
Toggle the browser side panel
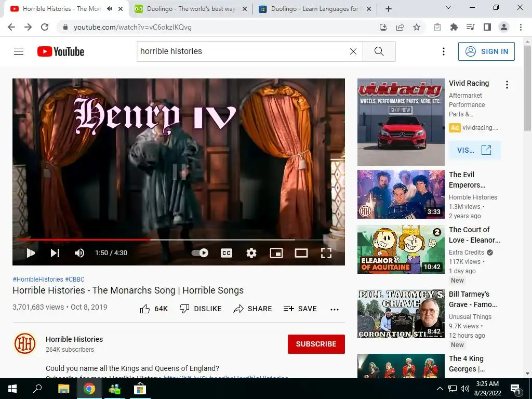tap(487, 27)
